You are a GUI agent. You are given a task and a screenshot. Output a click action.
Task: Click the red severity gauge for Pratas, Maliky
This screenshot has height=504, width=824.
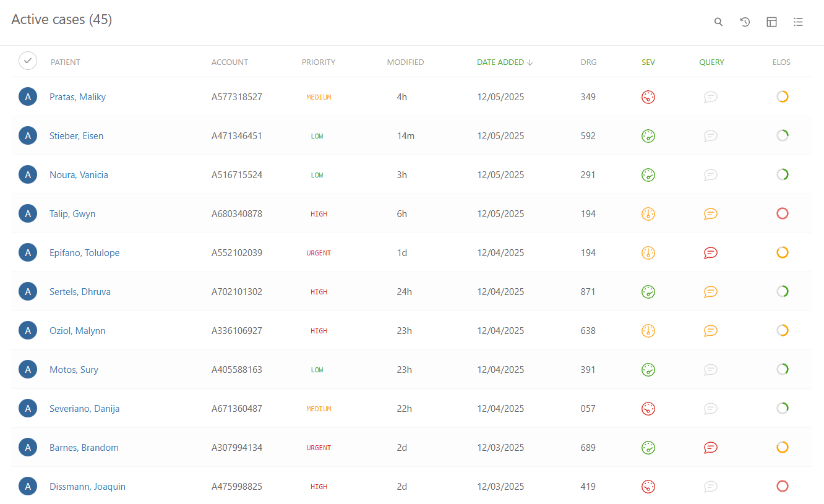click(648, 96)
